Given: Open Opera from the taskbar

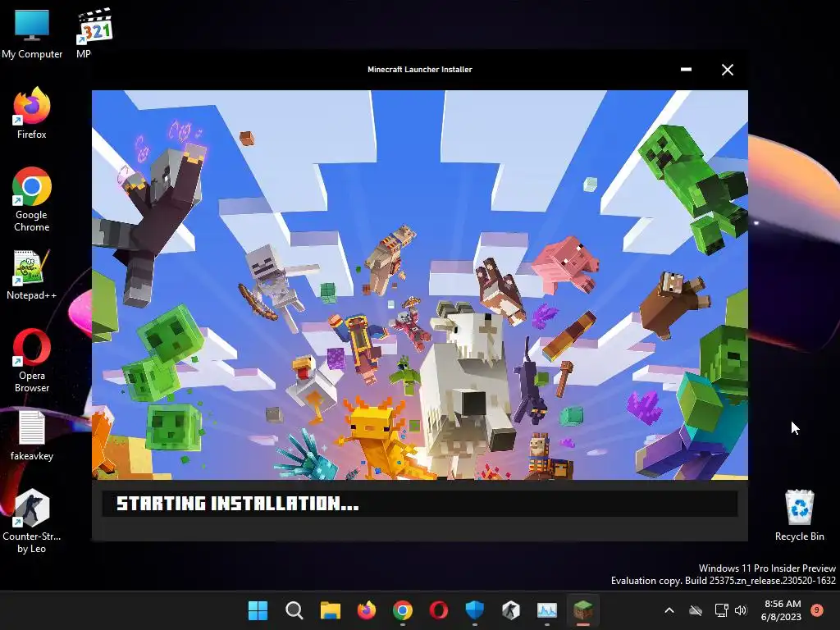Looking at the screenshot, I should (439, 610).
